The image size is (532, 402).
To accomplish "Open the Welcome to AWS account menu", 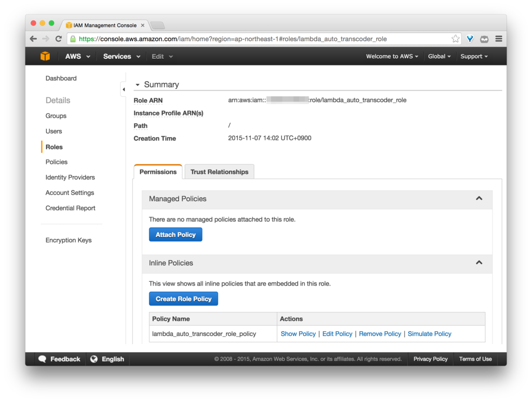I will coord(392,56).
